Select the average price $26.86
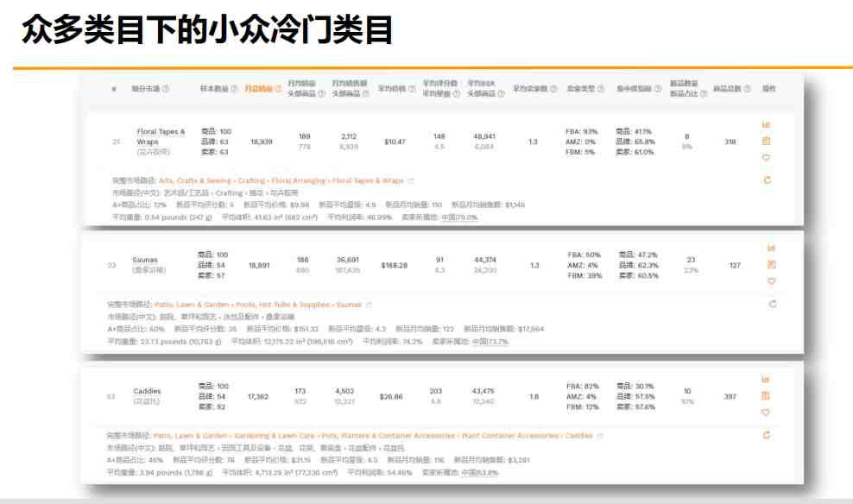The image size is (853, 504). point(391,397)
